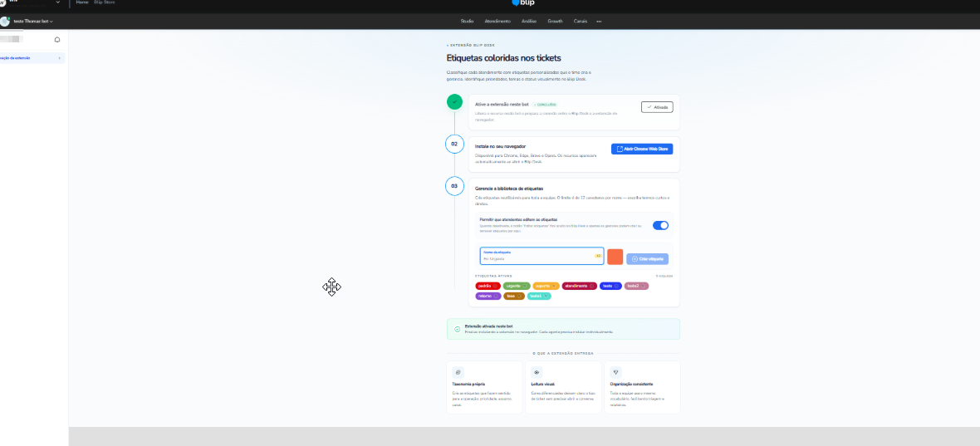Remove the 'teste2' tag using its x icon
Image resolution: width=980 pixels, height=446 pixels.
(643, 286)
